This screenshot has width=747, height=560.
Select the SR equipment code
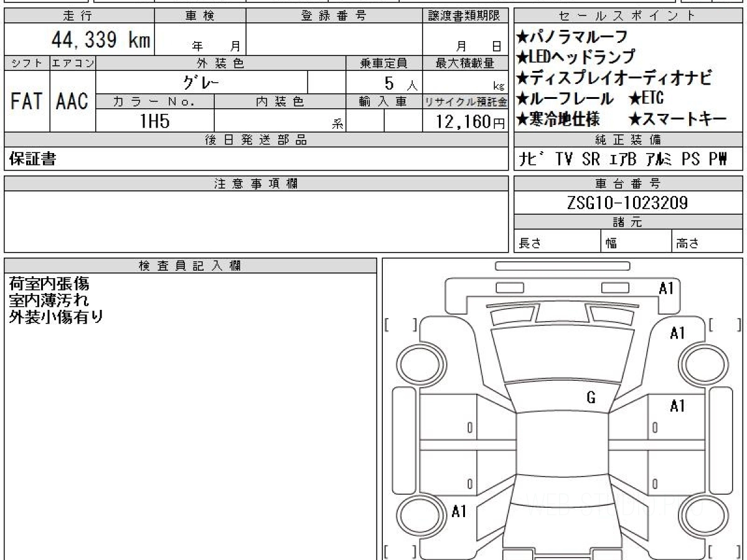coord(591,159)
